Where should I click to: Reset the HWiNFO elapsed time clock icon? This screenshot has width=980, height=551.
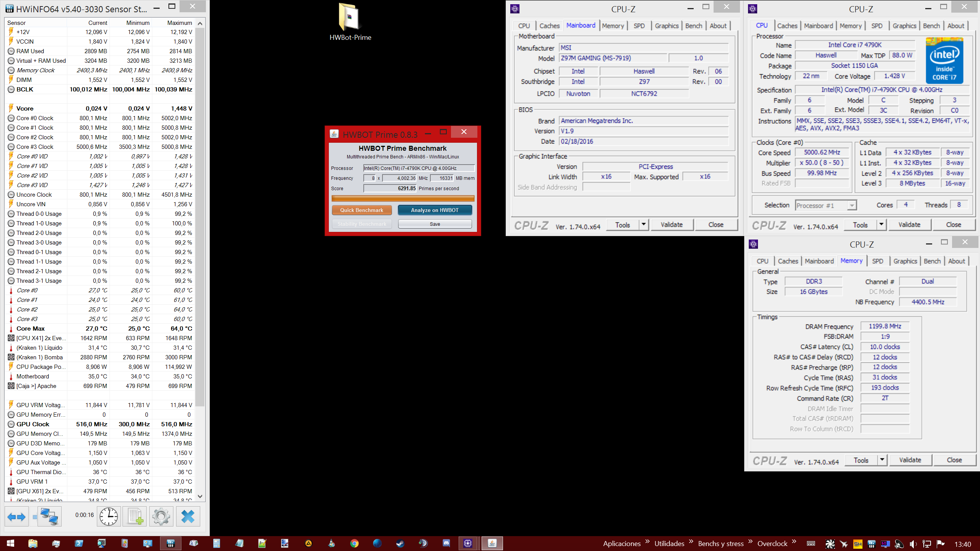pyautogui.click(x=109, y=517)
